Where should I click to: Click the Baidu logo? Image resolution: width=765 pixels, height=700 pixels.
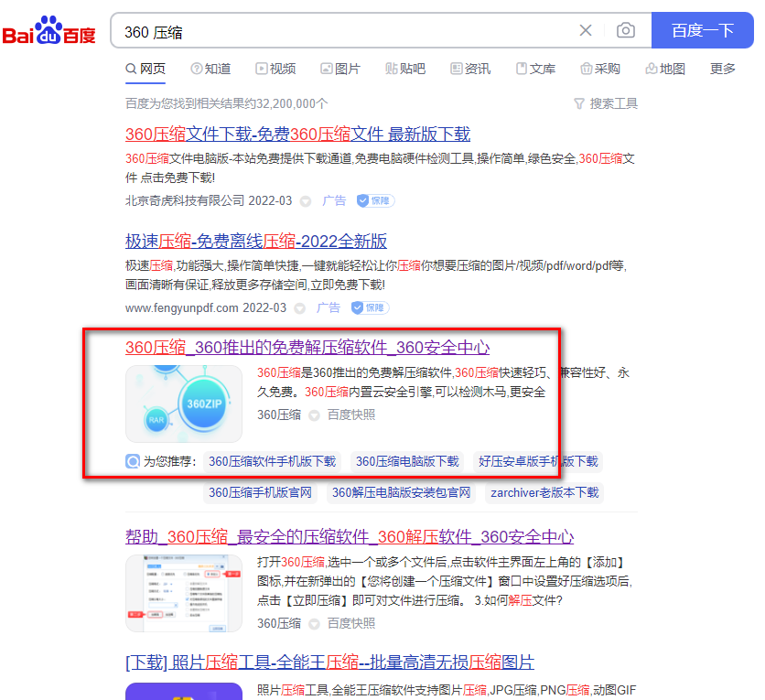[x=48, y=31]
